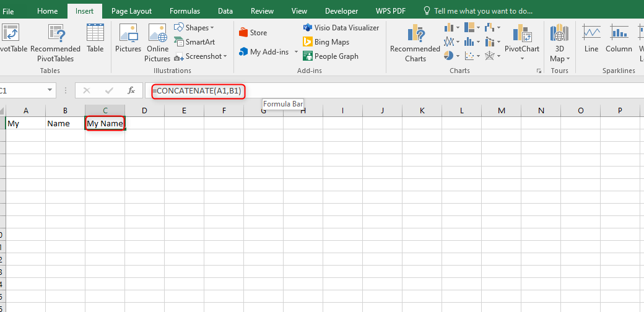Image resolution: width=644 pixels, height=312 pixels.
Task: Open the radar chart dropdown arrow
Action: [x=498, y=56]
